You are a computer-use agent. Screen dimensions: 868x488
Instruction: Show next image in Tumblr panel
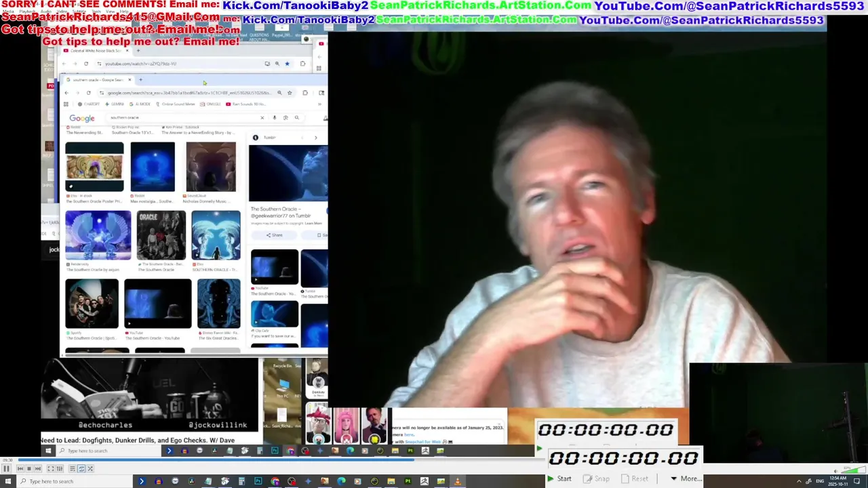(315, 138)
